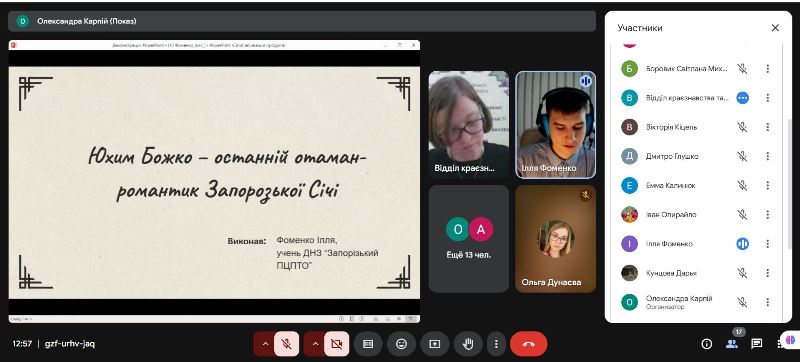Click muted mic icon for Боровик Світлана

pos(742,69)
